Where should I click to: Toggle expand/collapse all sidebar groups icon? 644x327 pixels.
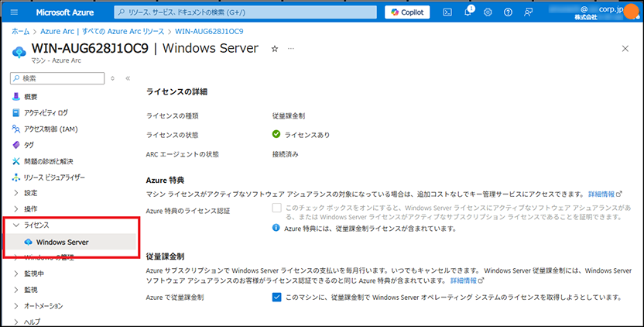tap(112, 78)
